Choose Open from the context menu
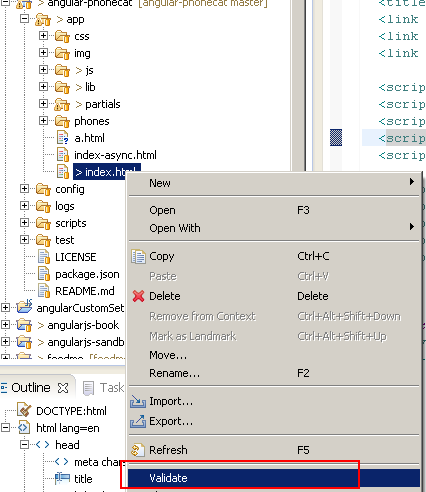Screen dimensions: 426x492 point(274,210)
